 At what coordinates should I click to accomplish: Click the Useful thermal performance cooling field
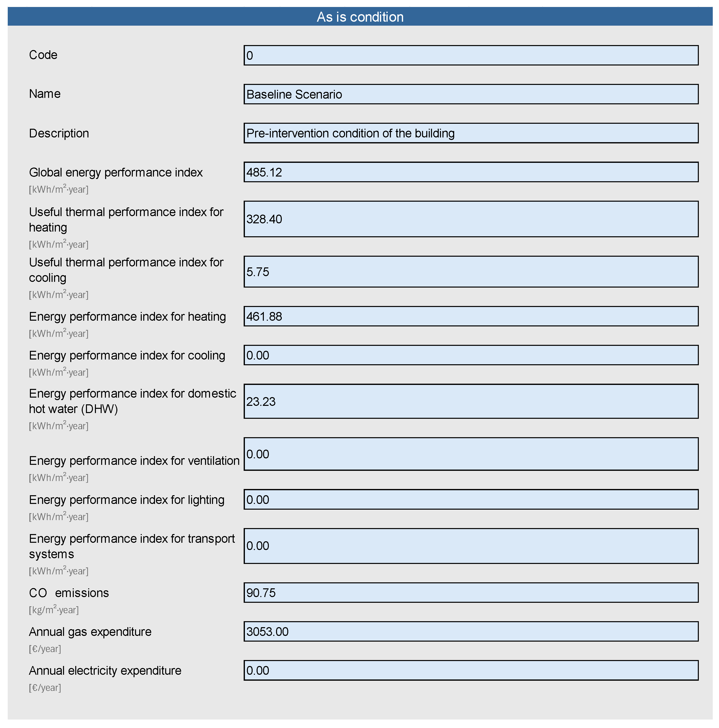471,272
